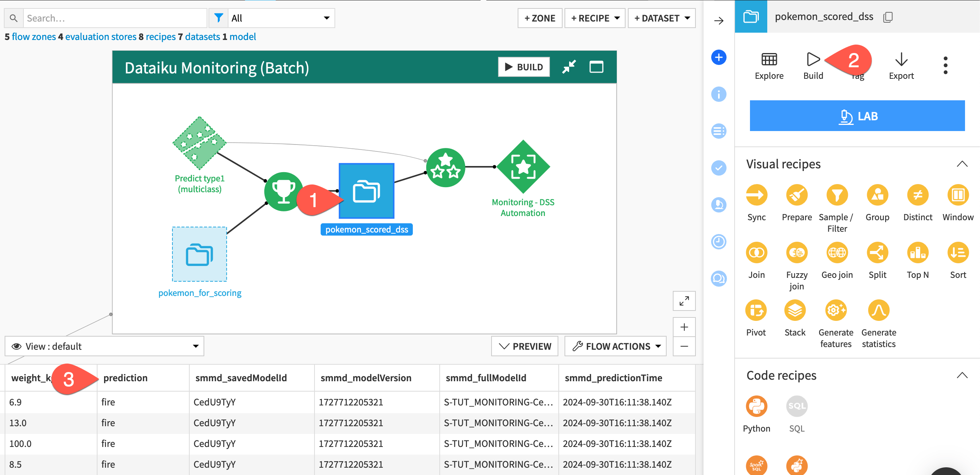Click the Stack recipe icon
This screenshot has height=475, width=980.
pos(795,311)
